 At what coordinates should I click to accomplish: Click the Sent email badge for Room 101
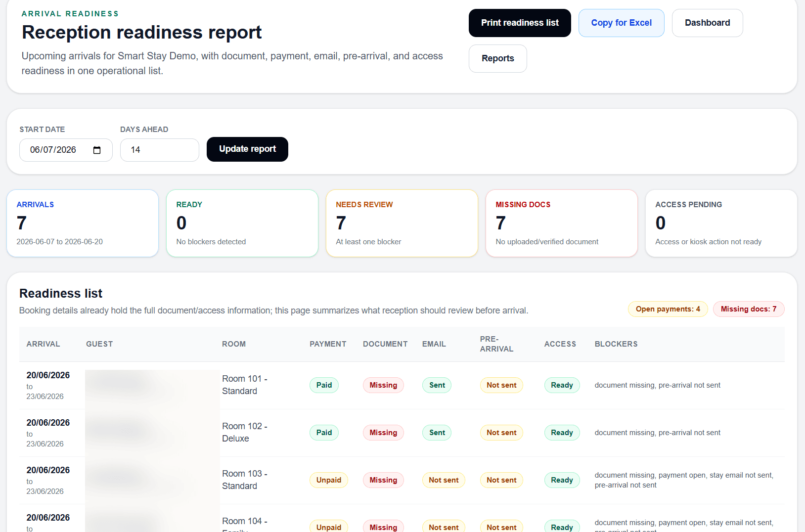437,385
